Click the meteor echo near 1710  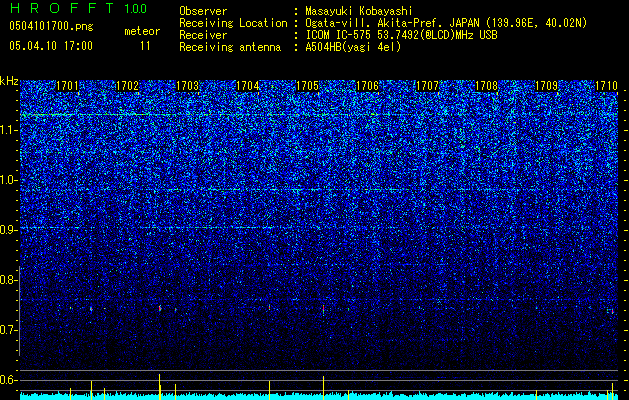(x=613, y=311)
